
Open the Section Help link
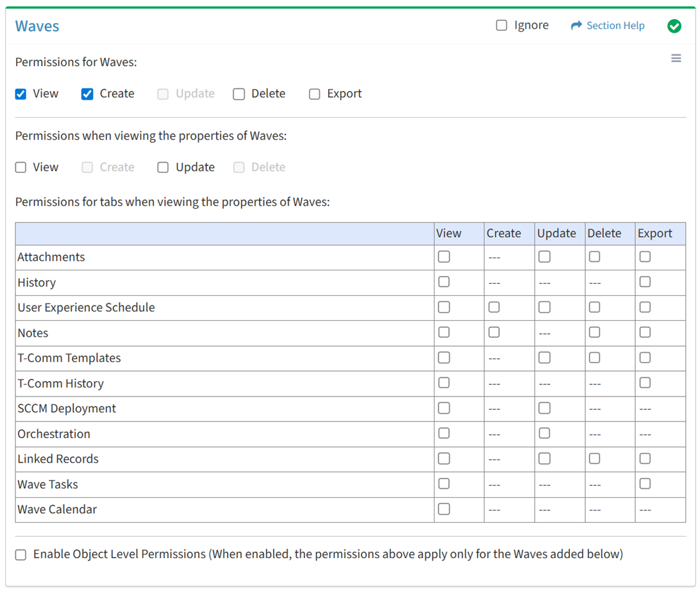click(615, 26)
